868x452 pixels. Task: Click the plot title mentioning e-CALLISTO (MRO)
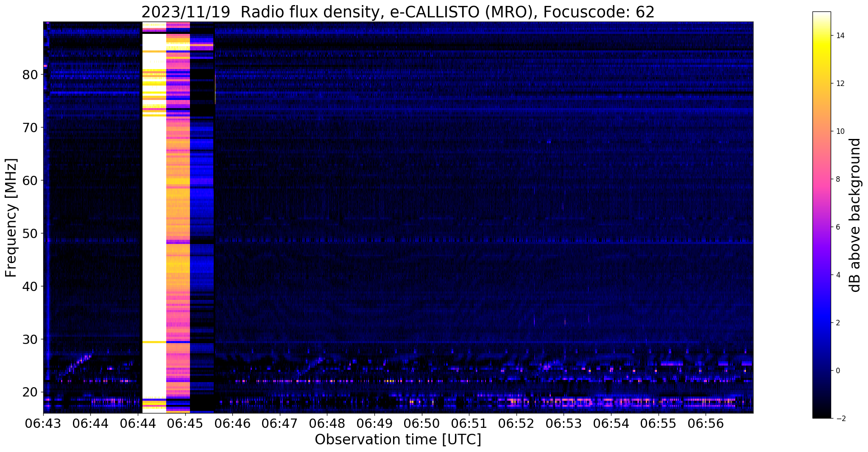click(x=398, y=12)
